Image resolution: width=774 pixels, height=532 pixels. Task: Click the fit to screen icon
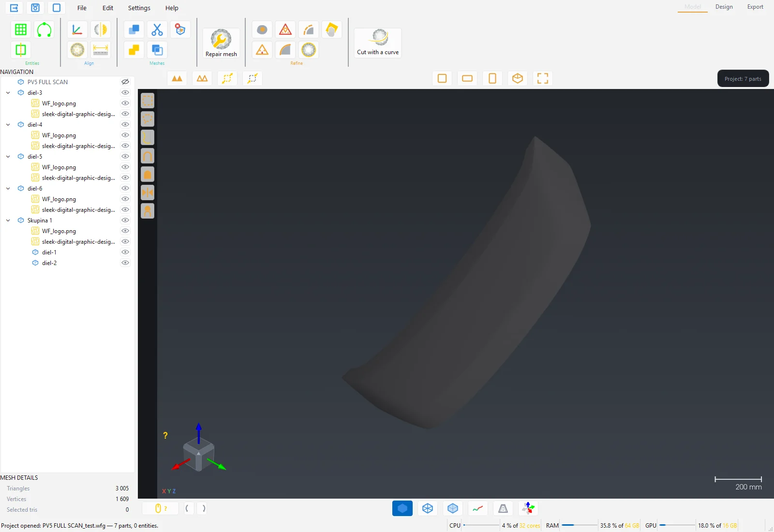click(x=543, y=78)
